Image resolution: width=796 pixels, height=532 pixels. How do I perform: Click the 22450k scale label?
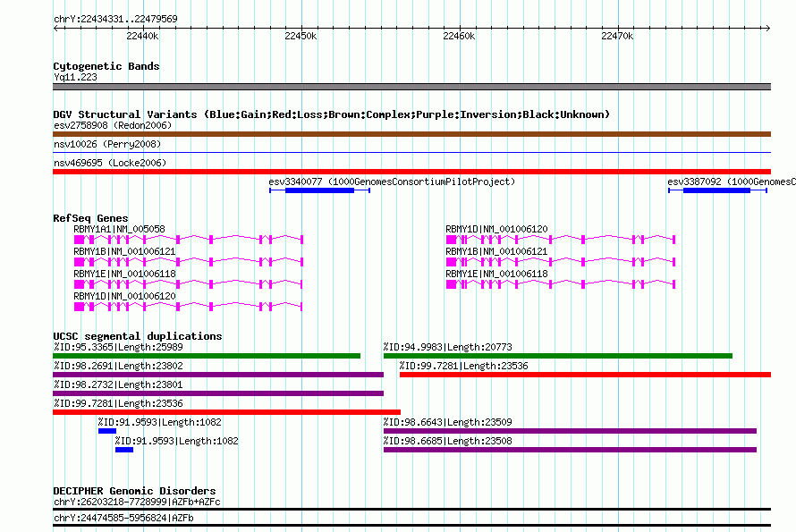click(x=301, y=36)
